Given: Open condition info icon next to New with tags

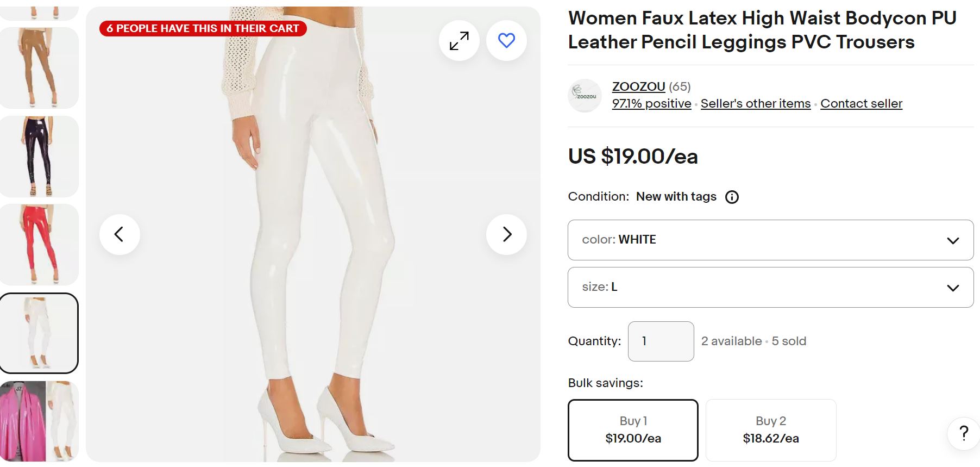Looking at the screenshot, I should point(732,197).
